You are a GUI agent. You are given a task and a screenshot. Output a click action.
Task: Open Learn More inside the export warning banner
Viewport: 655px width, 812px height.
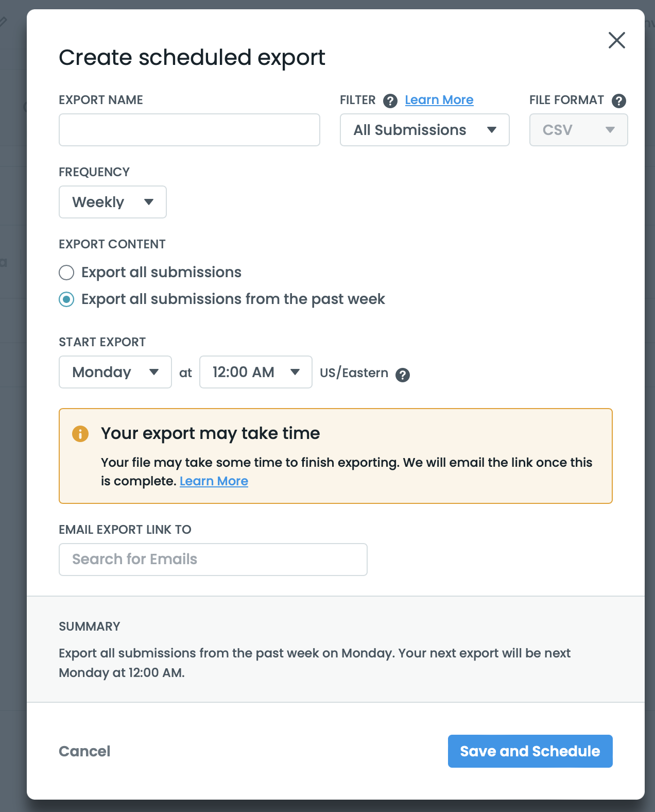click(x=214, y=481)
